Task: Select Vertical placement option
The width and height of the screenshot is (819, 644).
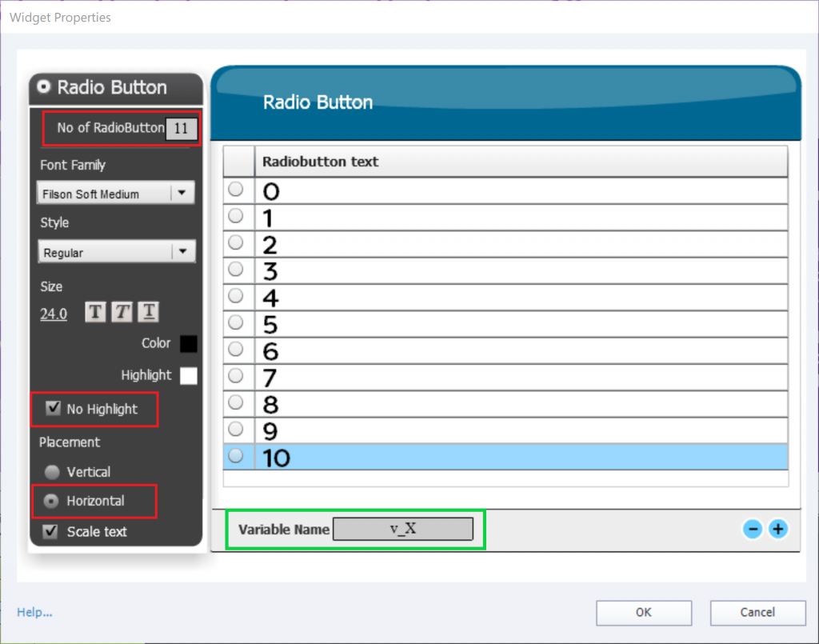Action: click(x=52, y=472)
